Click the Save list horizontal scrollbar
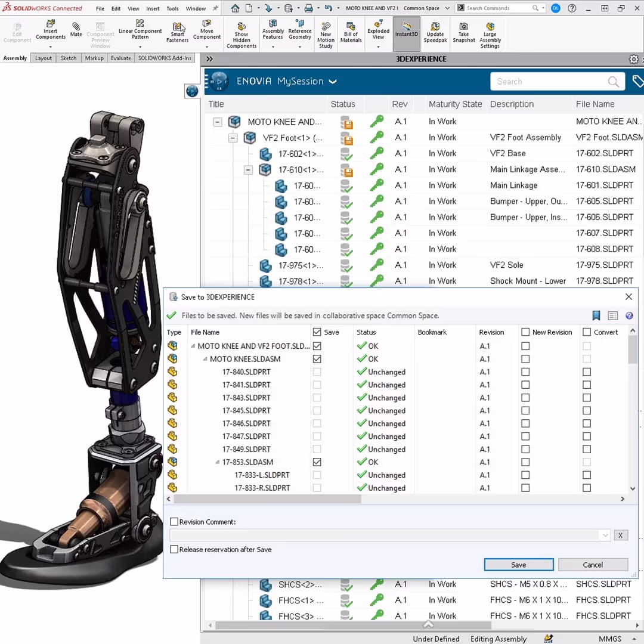The height and width of the screenshot is (644, 644). click(x=267, y=499)
